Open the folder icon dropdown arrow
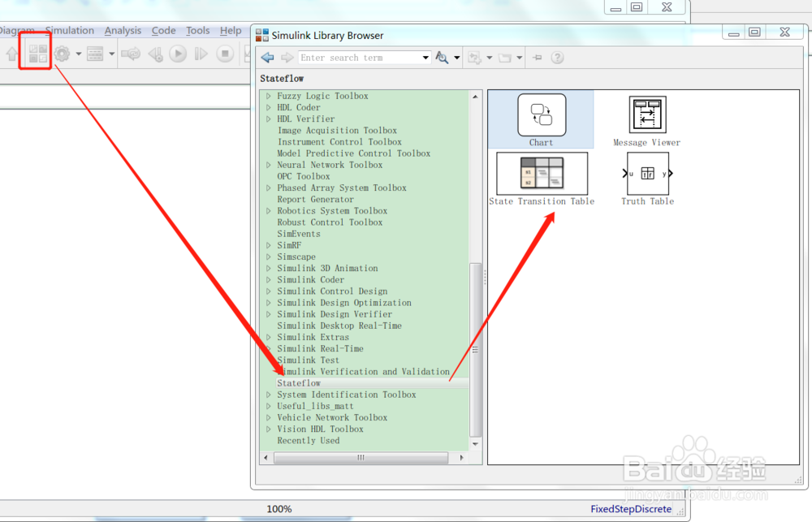This screenshot has height=522, width=812. pos(519,58)
